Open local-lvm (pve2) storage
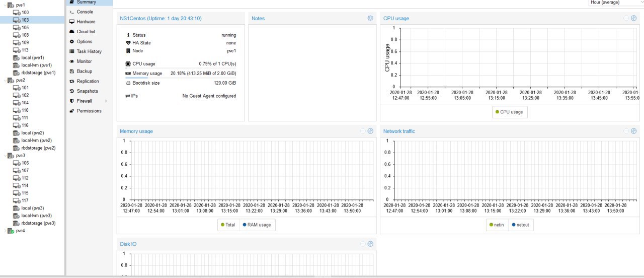The image size is (644, 278). click(x=32, y=141)
